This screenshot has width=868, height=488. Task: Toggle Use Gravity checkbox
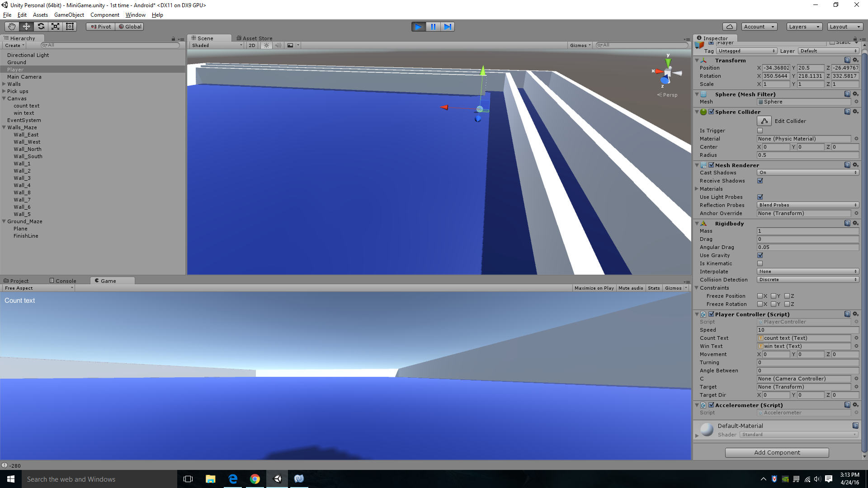click(760, 255)
